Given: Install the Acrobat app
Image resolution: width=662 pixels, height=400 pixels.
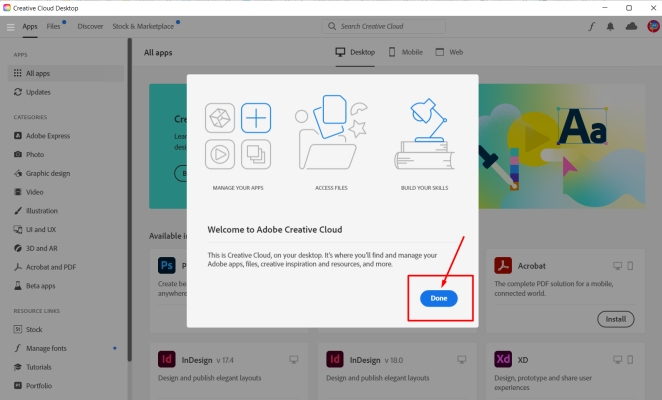Looking at the screenshot, I should coord(615,319).
